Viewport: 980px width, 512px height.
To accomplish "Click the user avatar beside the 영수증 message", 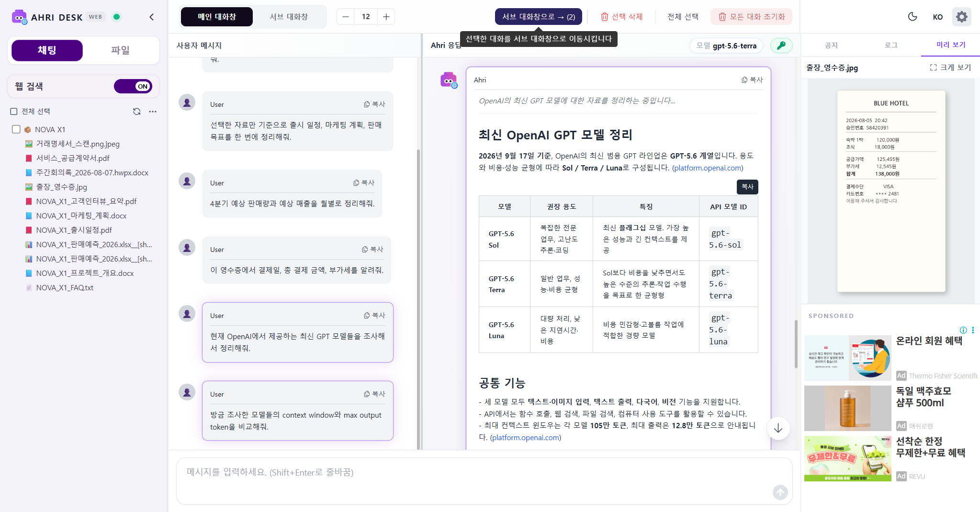I will (x=187, y=248).
